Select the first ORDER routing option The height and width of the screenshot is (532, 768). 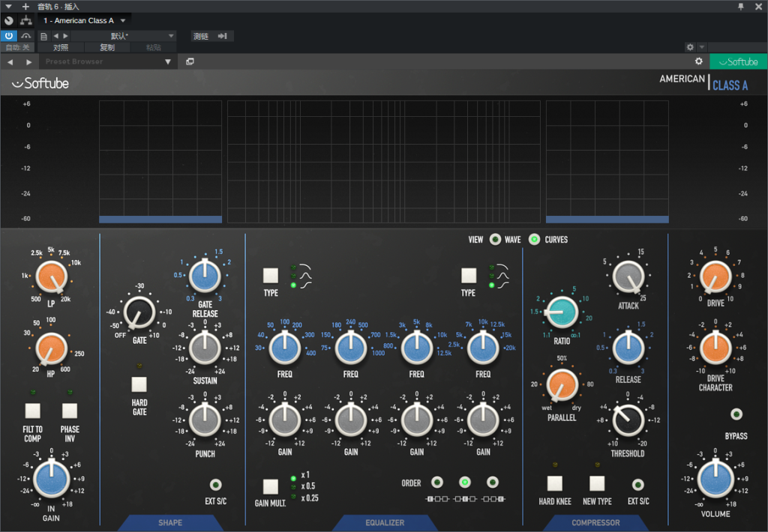click(437, 483)
